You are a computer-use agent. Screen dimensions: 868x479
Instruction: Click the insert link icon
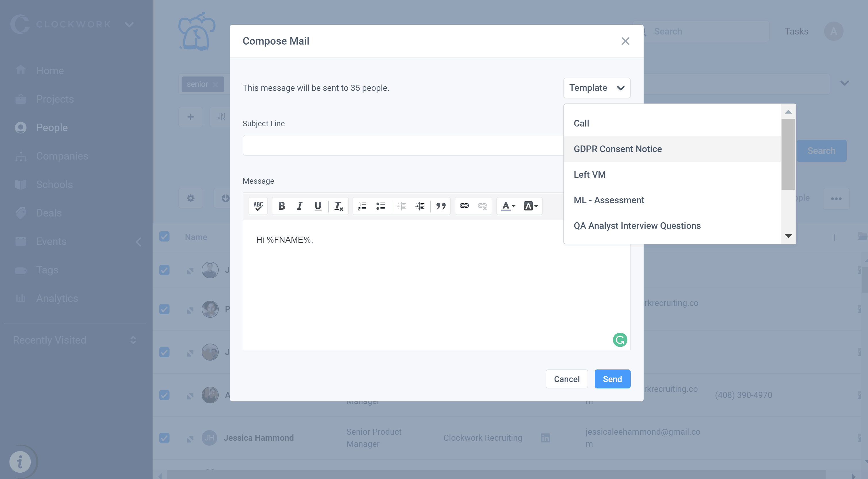tap(465, 205)
